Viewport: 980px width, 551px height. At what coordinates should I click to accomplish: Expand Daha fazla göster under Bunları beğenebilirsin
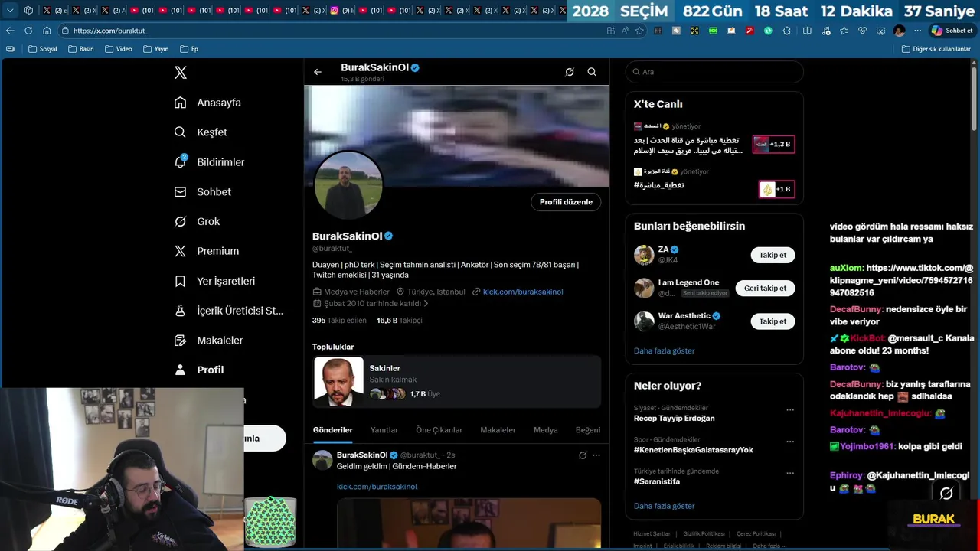[665, 350]
